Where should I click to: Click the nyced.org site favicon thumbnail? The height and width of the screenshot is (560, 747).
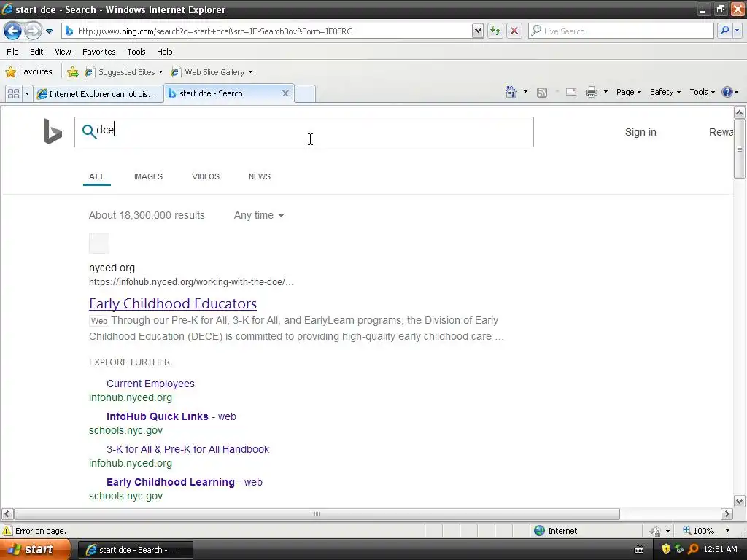[99, 244]
